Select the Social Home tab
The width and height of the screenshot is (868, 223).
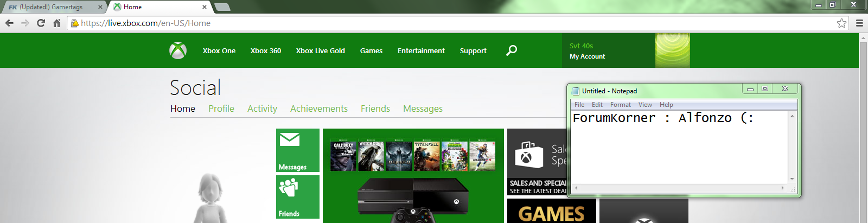click(x=183, y=109)
